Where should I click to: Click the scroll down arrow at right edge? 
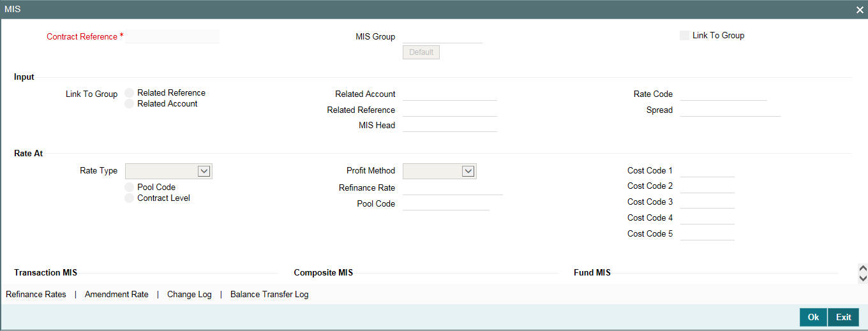(x=863, y=277)
